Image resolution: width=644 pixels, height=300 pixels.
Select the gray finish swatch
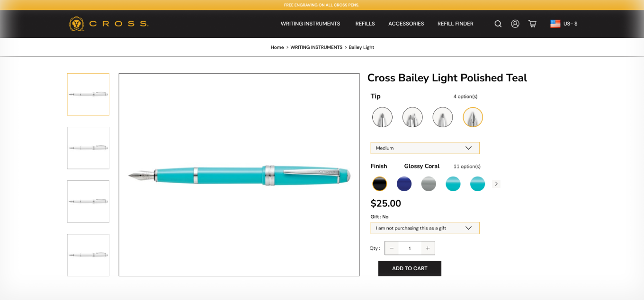click(429, 184)
